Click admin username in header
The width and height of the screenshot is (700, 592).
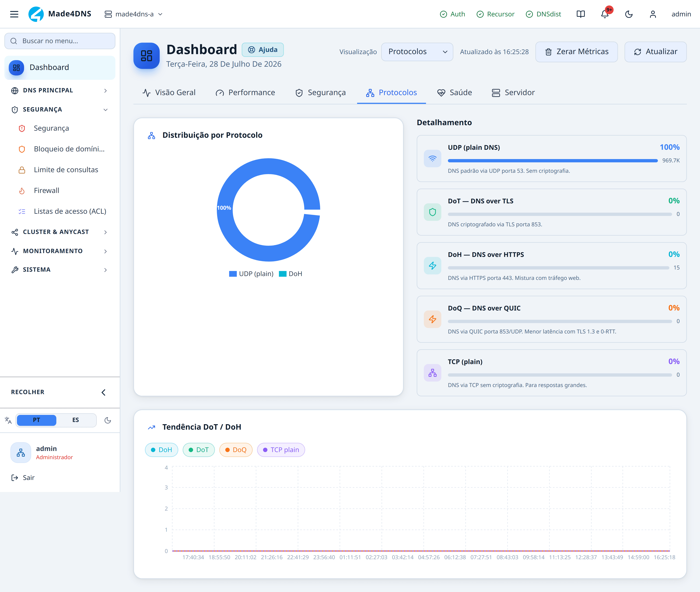pyautogui.click(x=681, y=14)
